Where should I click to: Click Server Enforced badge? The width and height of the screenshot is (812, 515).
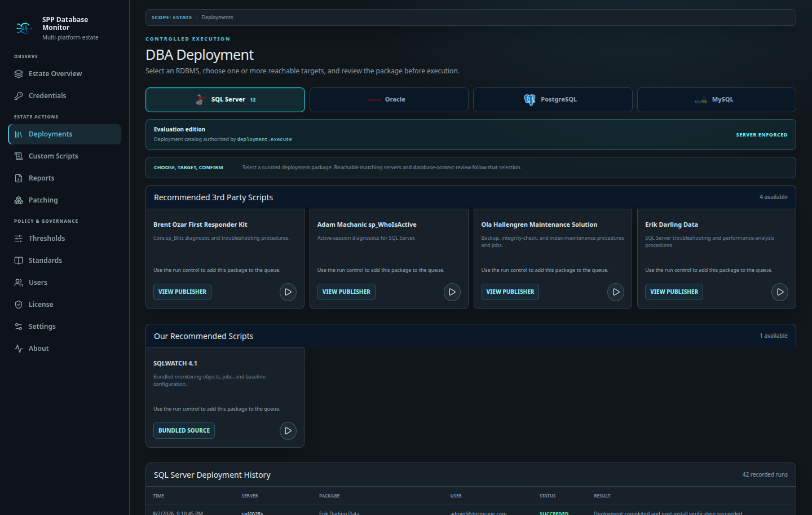click(761, 135)
